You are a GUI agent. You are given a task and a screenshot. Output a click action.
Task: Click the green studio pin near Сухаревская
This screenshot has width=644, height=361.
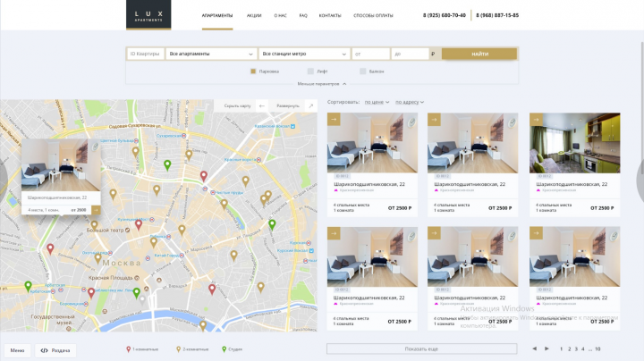[167, 165]
